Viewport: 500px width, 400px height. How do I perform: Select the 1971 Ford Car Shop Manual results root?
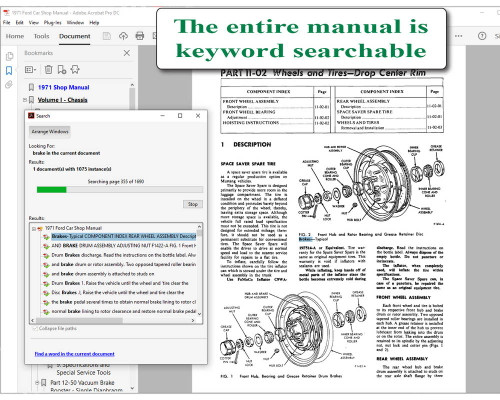[73, 228]
